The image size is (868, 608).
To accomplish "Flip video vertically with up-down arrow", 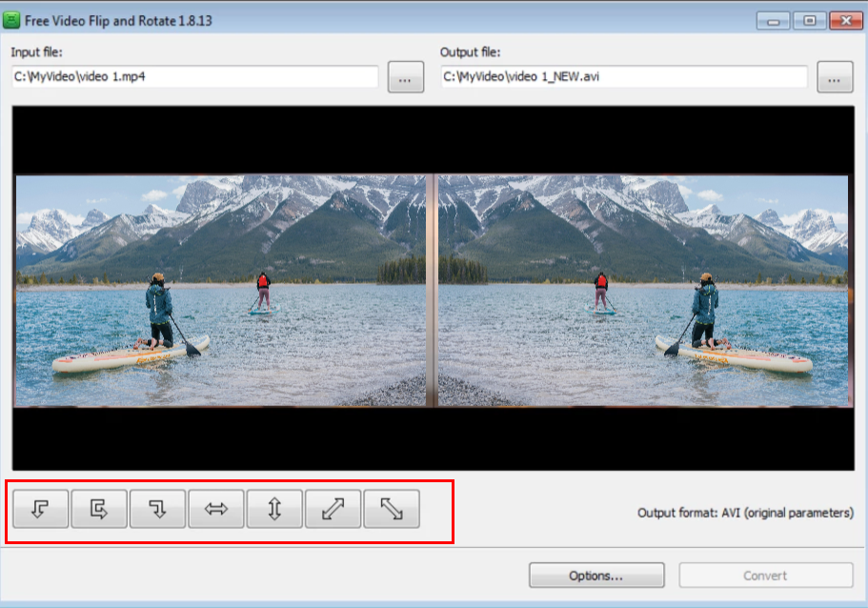I will (x=274, y=508).
